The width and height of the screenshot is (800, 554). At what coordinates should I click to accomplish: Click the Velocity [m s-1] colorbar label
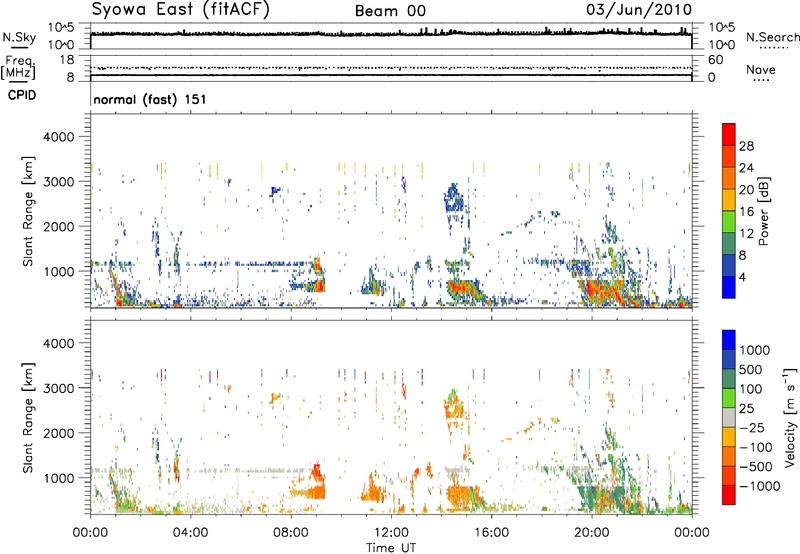pyautogui.click(x=789, y=417)
